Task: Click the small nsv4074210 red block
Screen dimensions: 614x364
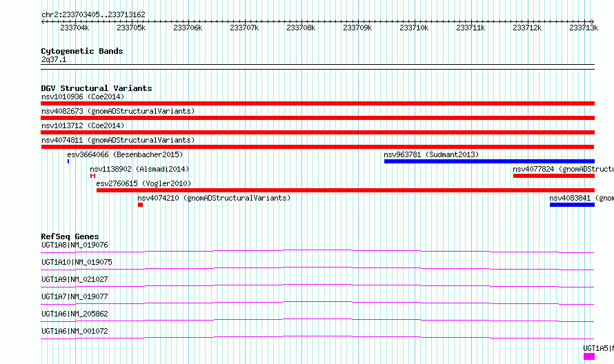Action: tap(140, 205)
